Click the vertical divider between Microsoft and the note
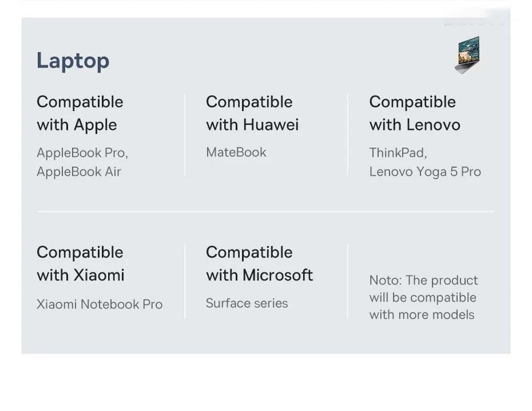This screenshot has height=411, width=532. 347,281
